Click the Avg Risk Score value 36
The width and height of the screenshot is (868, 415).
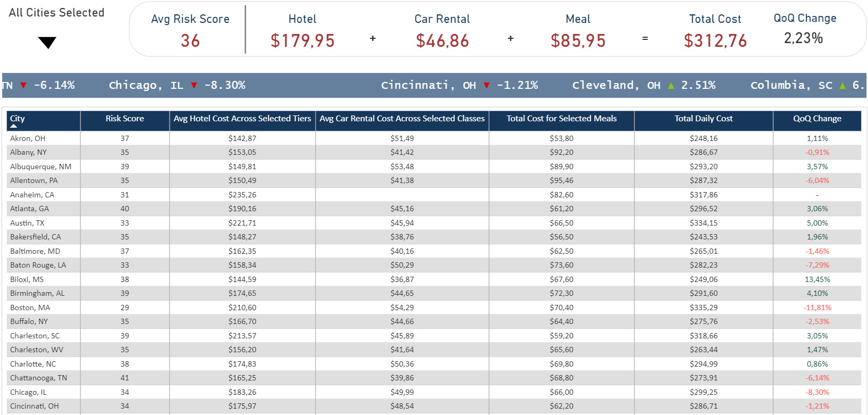(x=190, y=41)
